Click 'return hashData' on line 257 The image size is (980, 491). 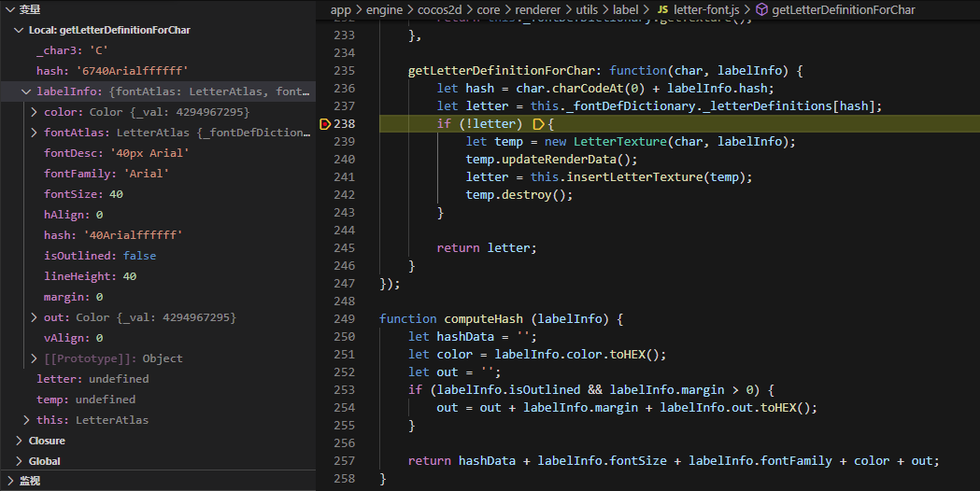click(462, 461)
